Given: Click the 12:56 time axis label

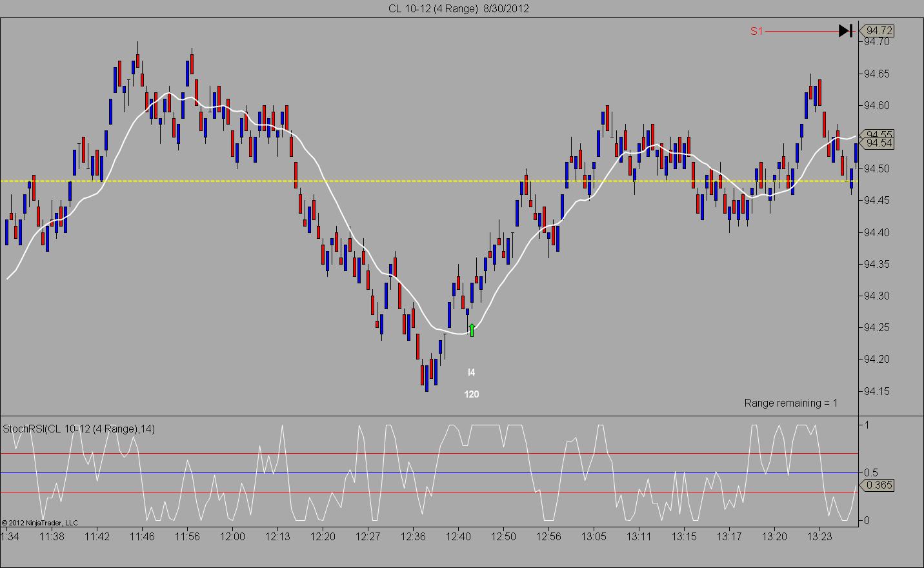Looking at the screenshot, I should (548, 536).
